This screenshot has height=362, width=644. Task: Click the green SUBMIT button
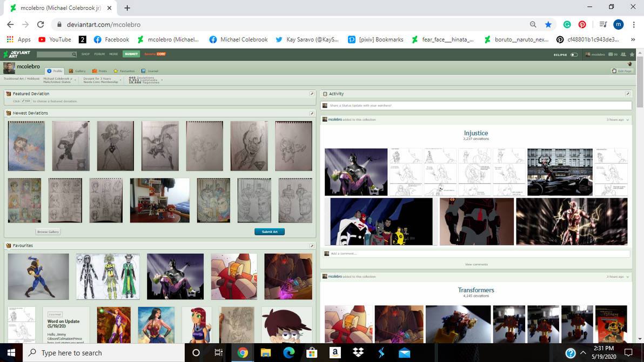pos(131,54)
